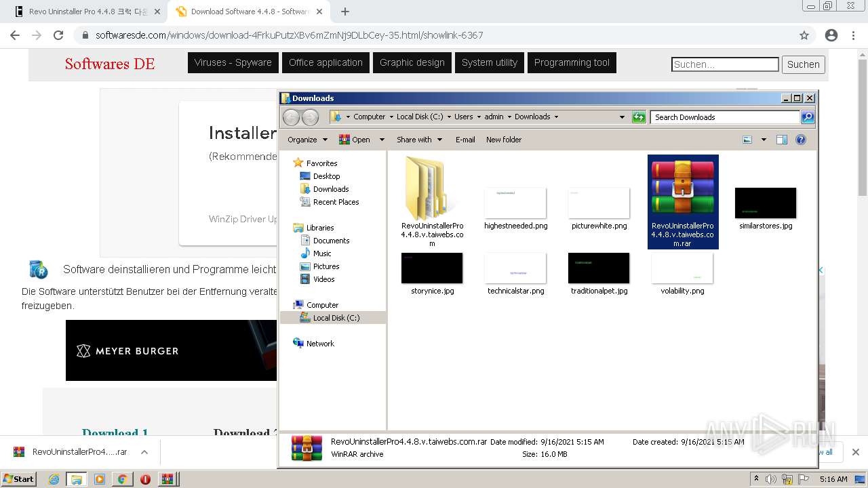The image size is (868, 488).
Task: Open a new Chrome tab
Action: click(345, 12)
